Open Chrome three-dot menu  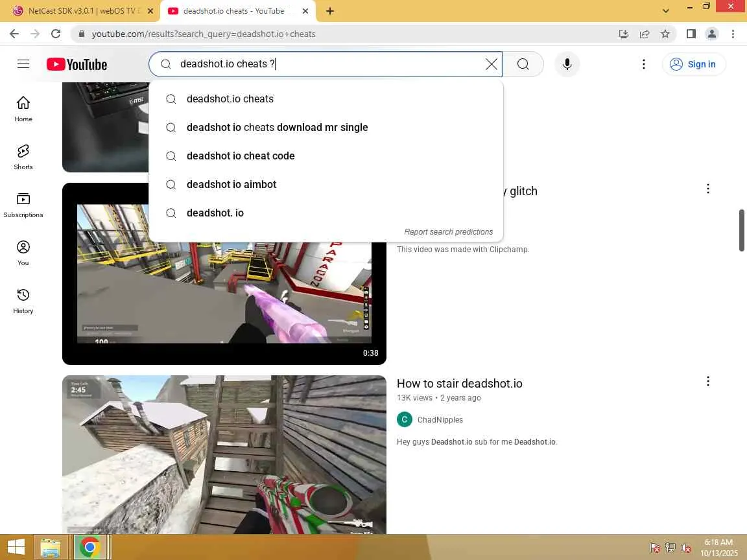(x=733, y=34)
